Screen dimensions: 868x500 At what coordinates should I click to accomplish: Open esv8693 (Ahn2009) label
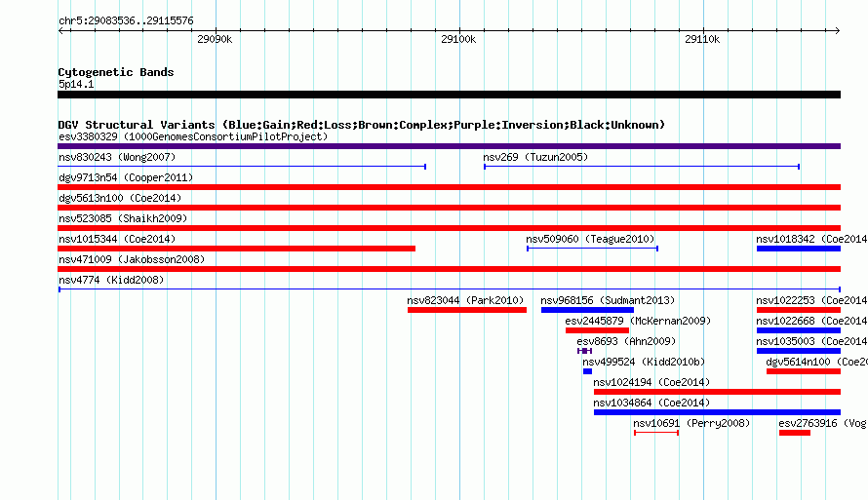coord(626,341)
